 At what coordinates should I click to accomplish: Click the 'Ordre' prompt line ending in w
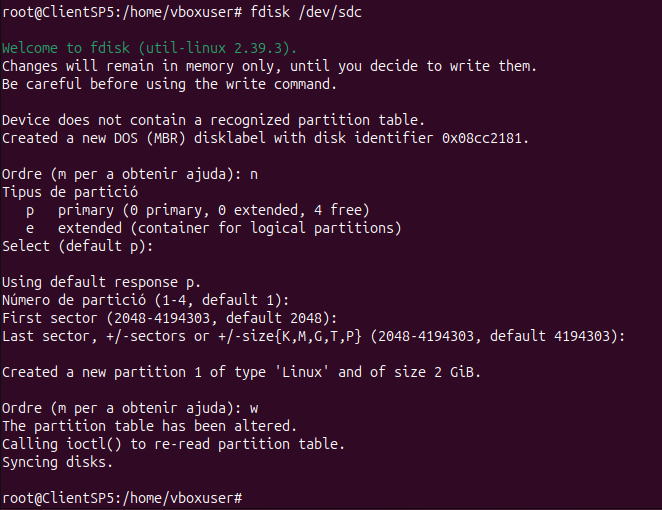tap(130, 408)
